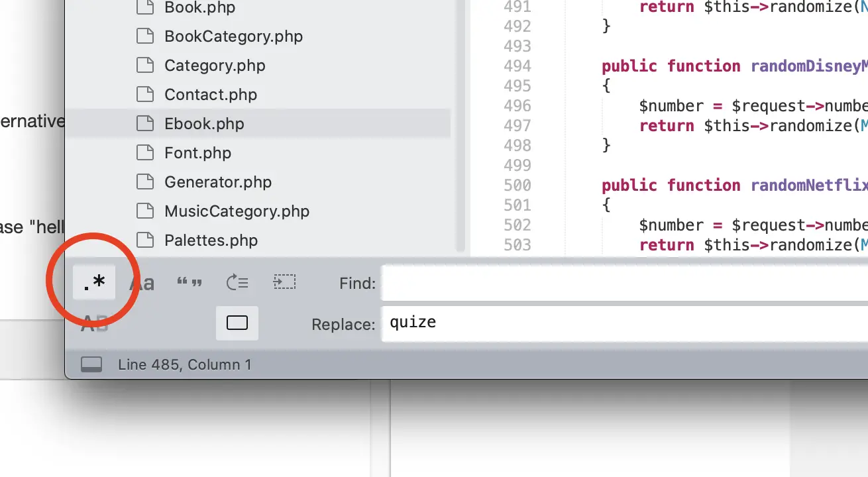Click line number 494 in gutter

pyautogui.click(x=517, y=66)
